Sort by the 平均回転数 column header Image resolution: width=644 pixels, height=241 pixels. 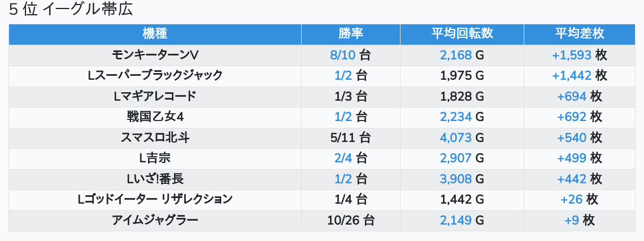click(462, 34)
